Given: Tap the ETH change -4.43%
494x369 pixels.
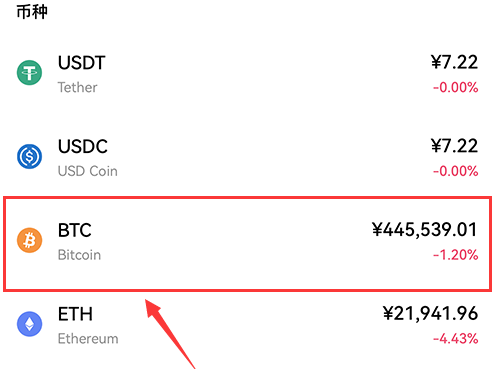Looking at the screenshot, I should (456, 339).
